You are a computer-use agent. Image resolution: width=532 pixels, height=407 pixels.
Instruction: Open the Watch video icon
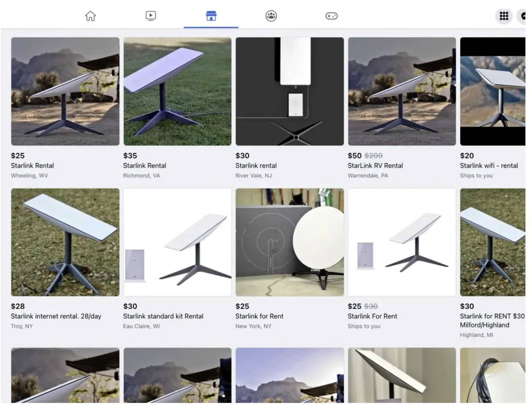(x=151, y=16)
